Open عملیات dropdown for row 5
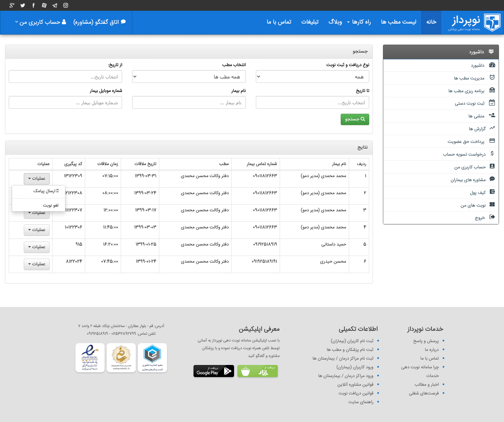504x422 pixels. [x=37, y=247]
